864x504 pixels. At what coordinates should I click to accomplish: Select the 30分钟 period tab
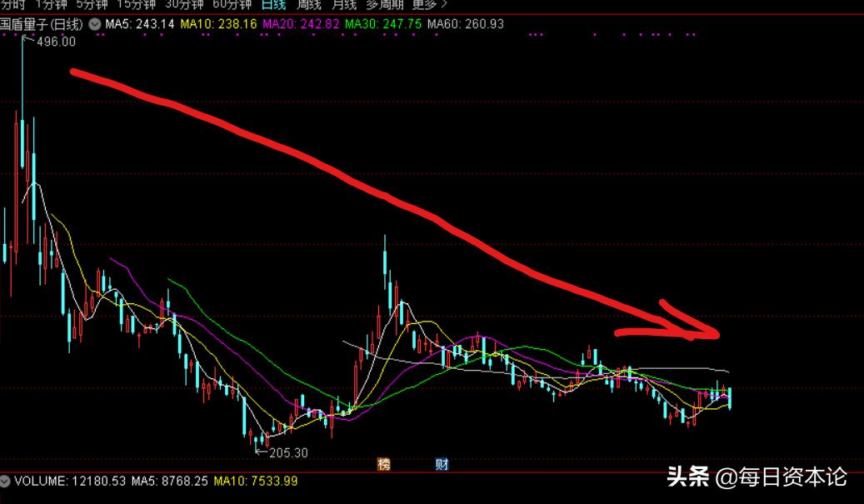(x=184, y=5)
